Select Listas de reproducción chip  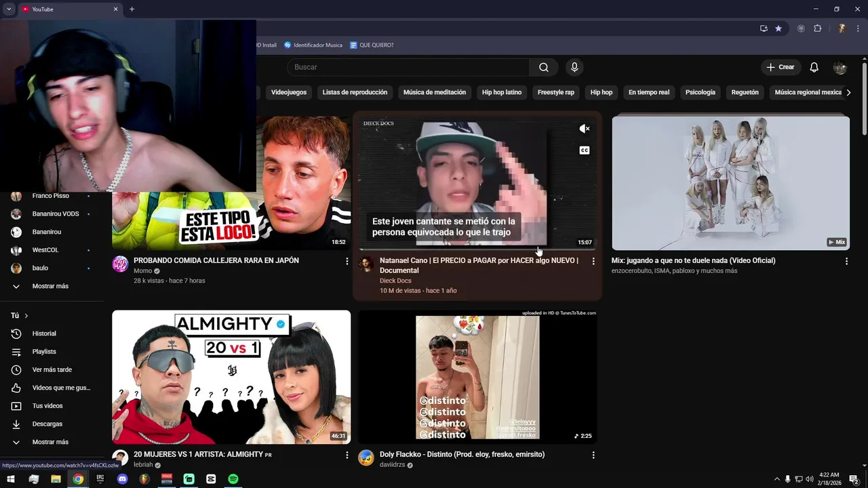[355, 92]
